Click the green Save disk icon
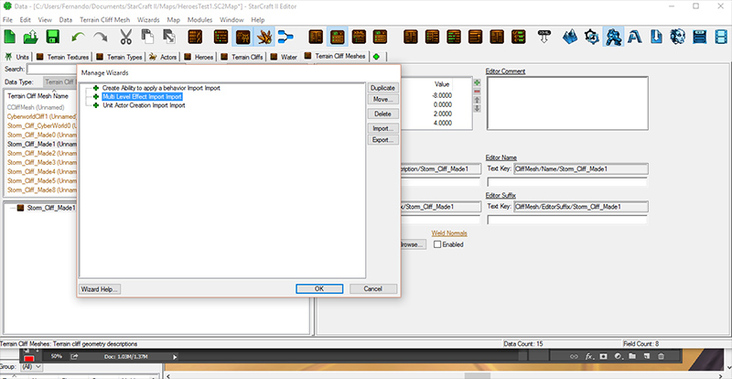This screenshot has height=379, width=732. click(x=53, y=37)
